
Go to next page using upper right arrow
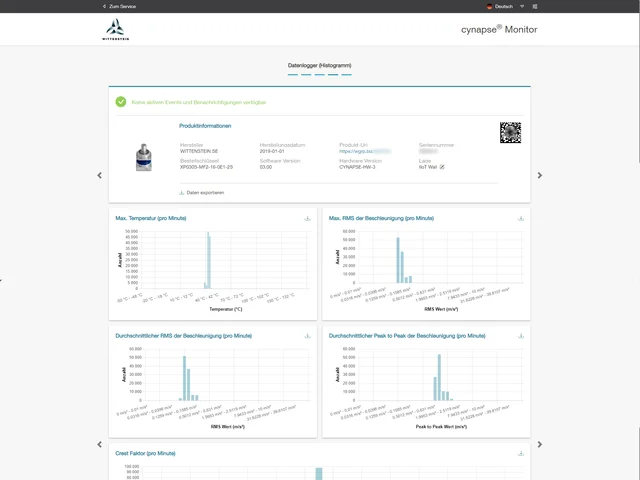pyautogui.click(x=540, y=175)
